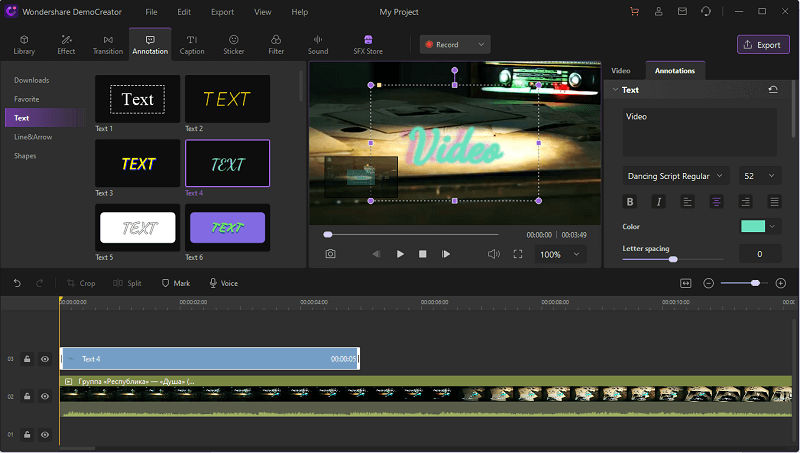Select the Line&Arrow category

(x=33, y=137)
